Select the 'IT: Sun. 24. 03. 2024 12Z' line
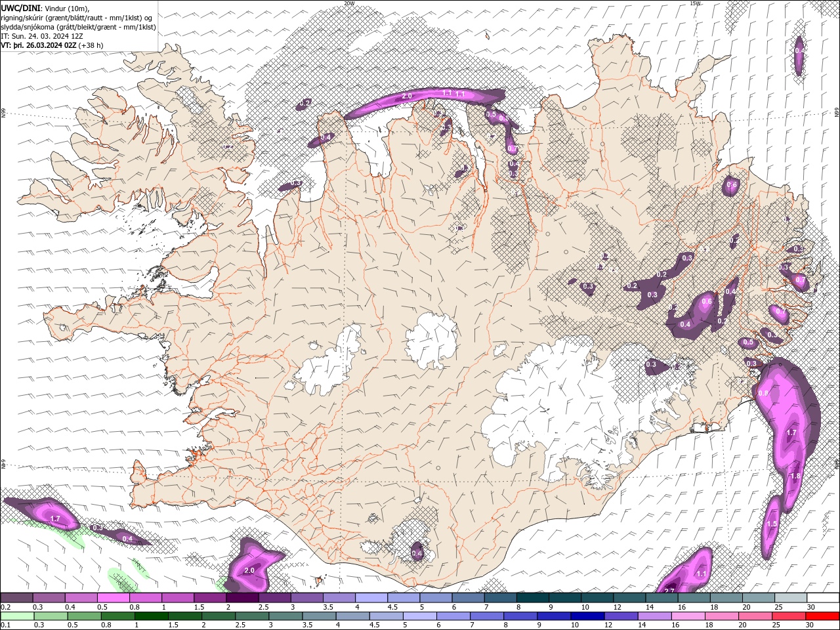 42,36
